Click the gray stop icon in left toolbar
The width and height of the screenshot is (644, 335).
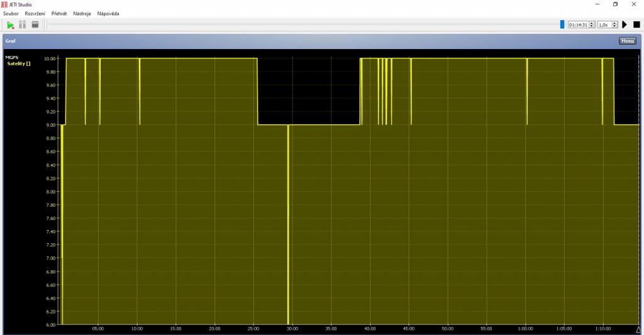click(x=35, y=25)
